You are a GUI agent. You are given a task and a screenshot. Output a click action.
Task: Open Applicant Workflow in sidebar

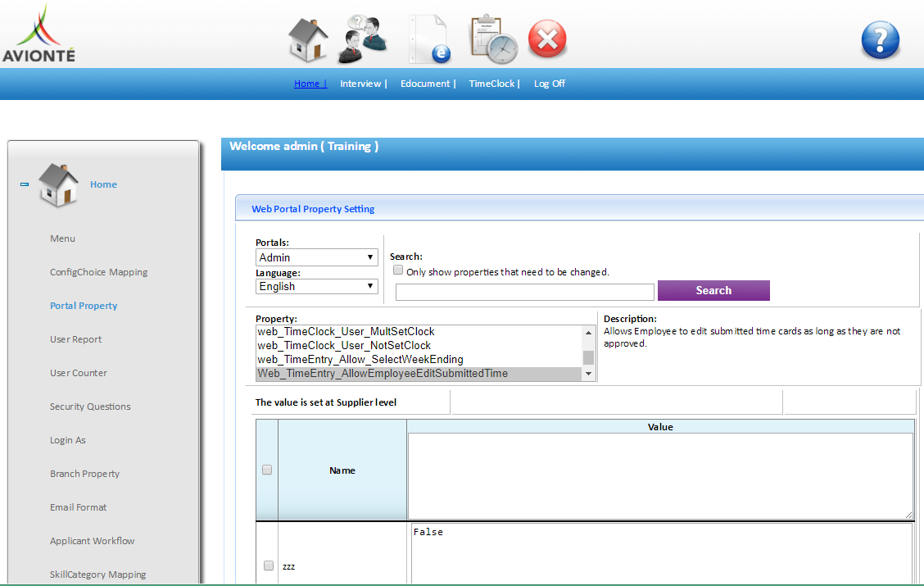click(x=92, y=541)
